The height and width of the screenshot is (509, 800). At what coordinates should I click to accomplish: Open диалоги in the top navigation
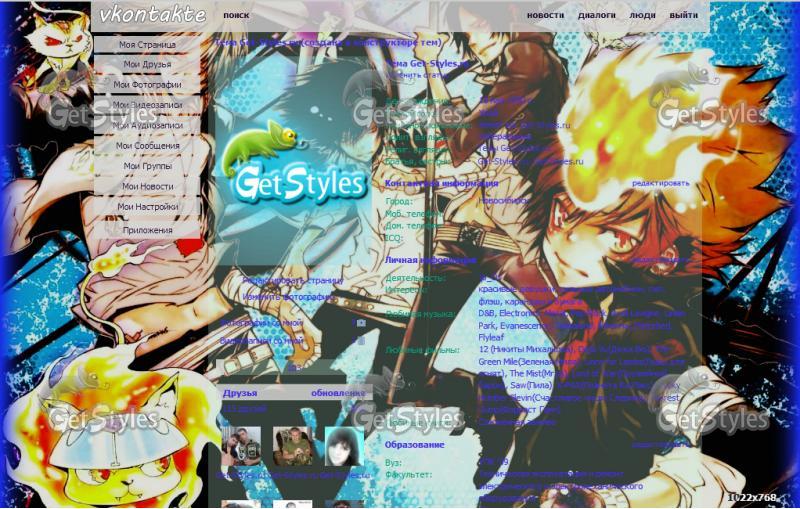[596, 16]
